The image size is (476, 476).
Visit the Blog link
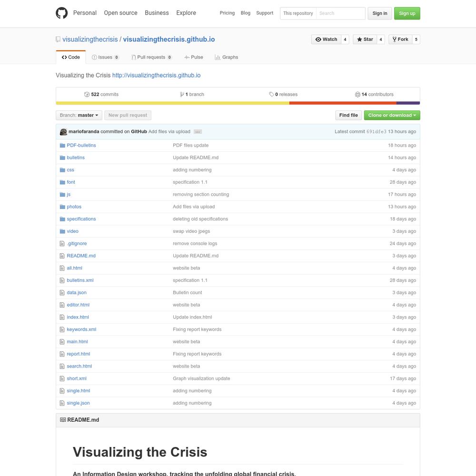245,13
